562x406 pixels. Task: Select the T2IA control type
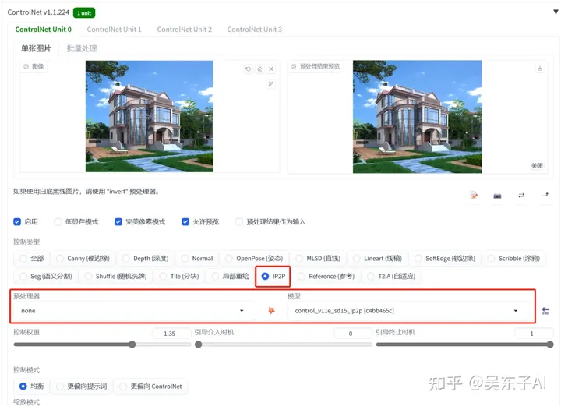(x=391, y=276)
